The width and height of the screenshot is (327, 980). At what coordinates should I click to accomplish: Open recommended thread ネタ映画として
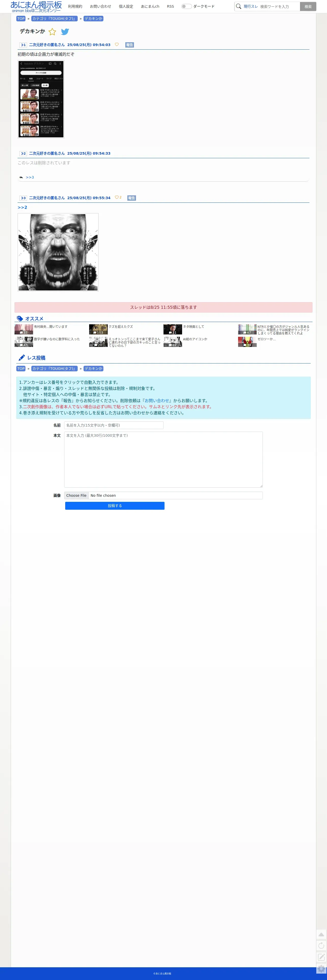(x=194, y=326)
